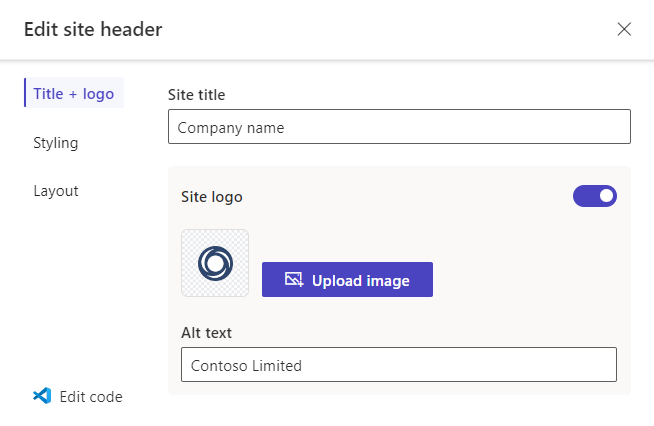
Task: Click the image icon inside Upload button
Action: tap(294, 280)
